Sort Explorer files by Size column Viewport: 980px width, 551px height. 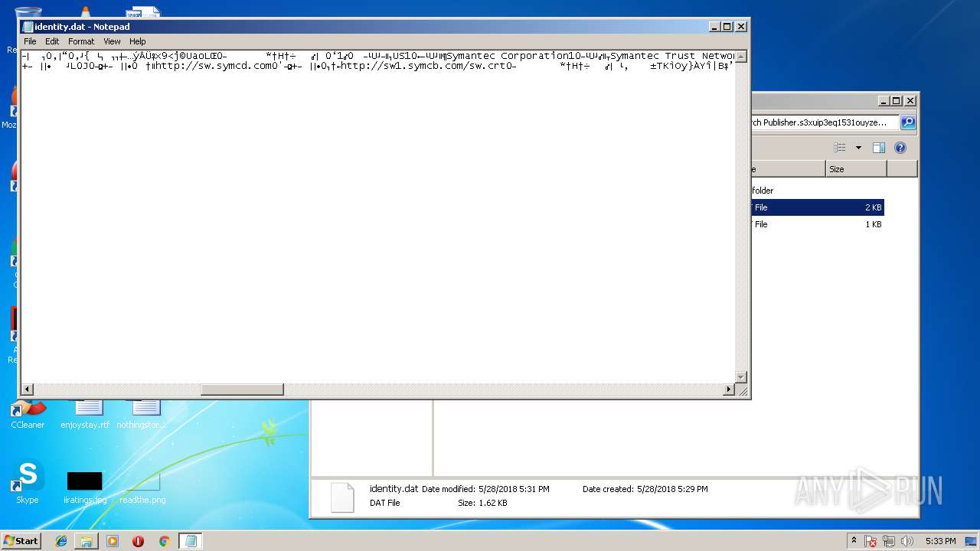coord(856,169)
